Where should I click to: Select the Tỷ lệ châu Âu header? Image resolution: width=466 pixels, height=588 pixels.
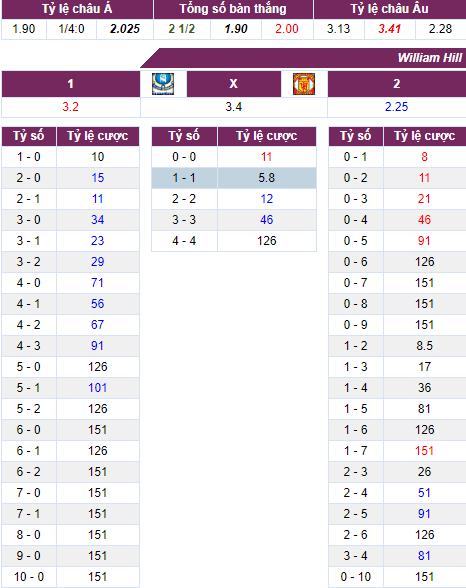pyautogui.click(x=390, y=9)
